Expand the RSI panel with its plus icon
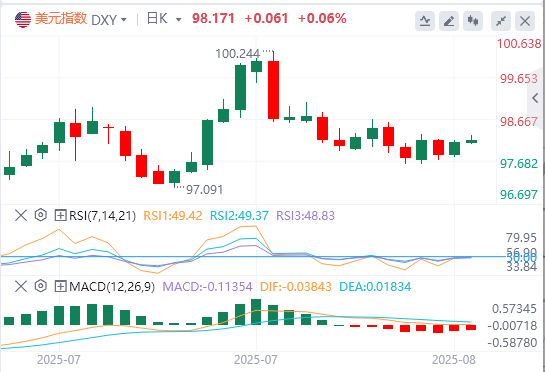Viewport: 545px width, 372px height. tap(60, 216)
